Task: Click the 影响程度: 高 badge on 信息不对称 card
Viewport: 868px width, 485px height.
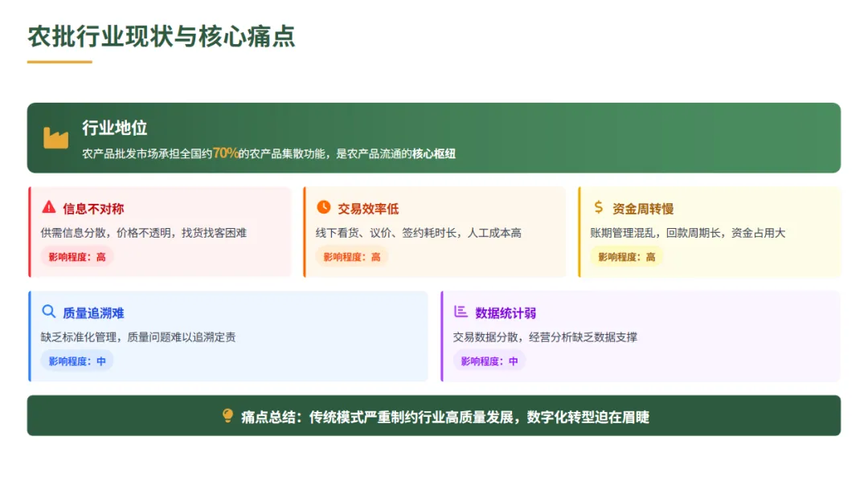Action: (x=77, y=257)
